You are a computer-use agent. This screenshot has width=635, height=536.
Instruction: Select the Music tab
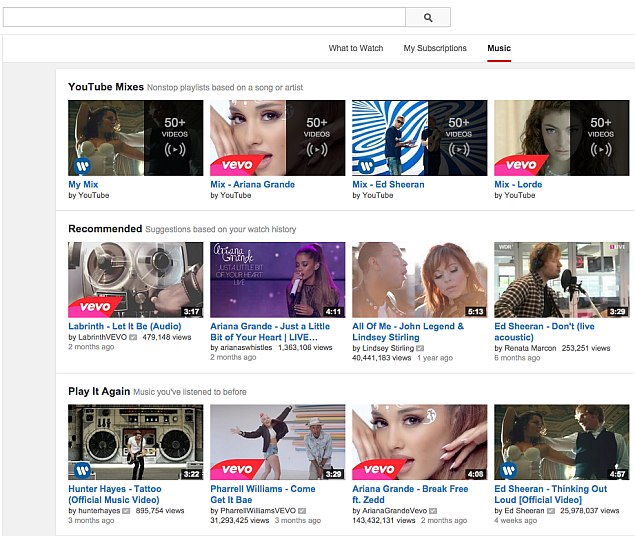499,48
